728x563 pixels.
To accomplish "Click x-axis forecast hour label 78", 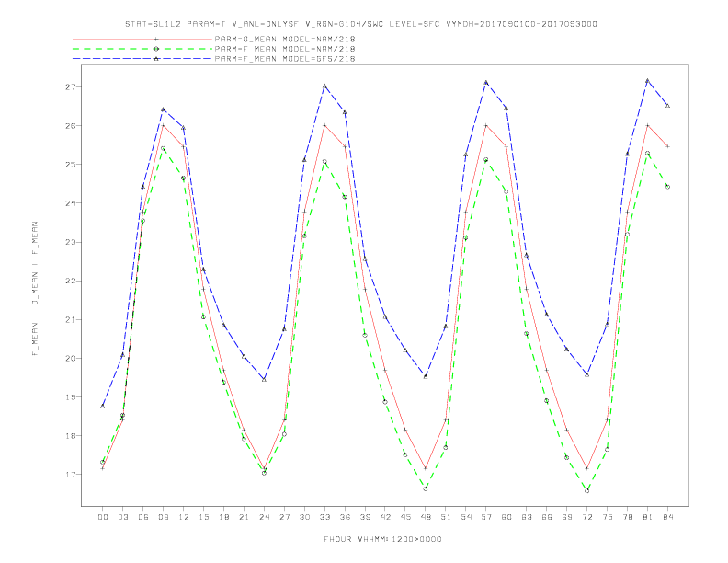I will [x=627, y=517].
